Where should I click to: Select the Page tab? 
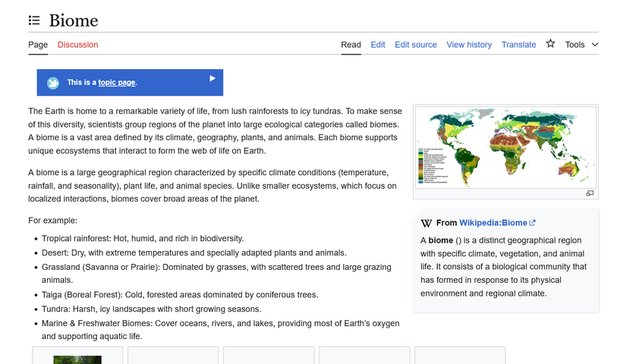tap(38, 45)
